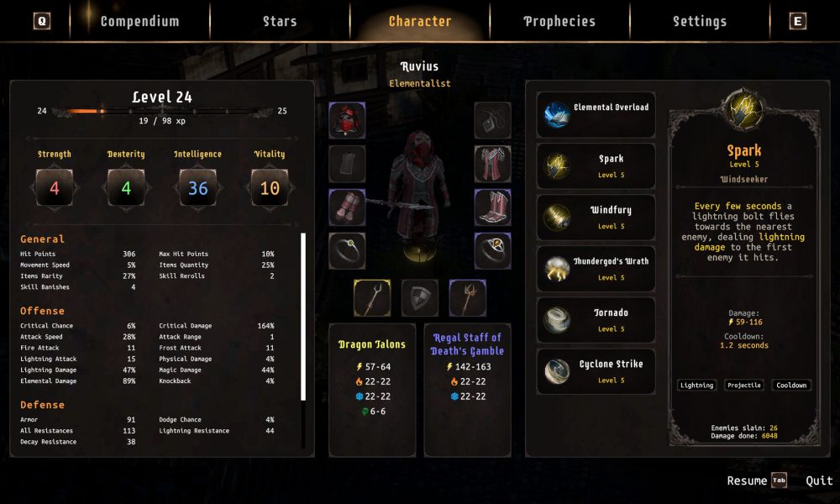This screenshot has height=504, width=840.
Task: Switch to the Compendium tab
Action: click(x=139, y=22)
